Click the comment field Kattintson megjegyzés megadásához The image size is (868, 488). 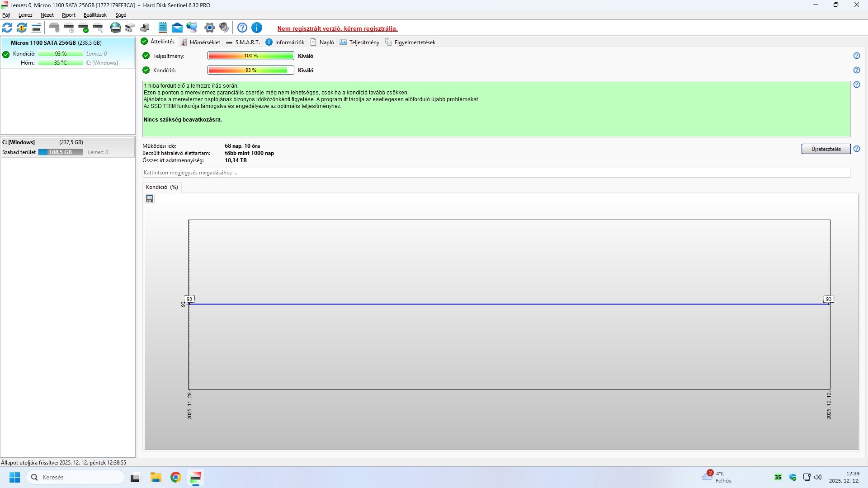point(496,173)
